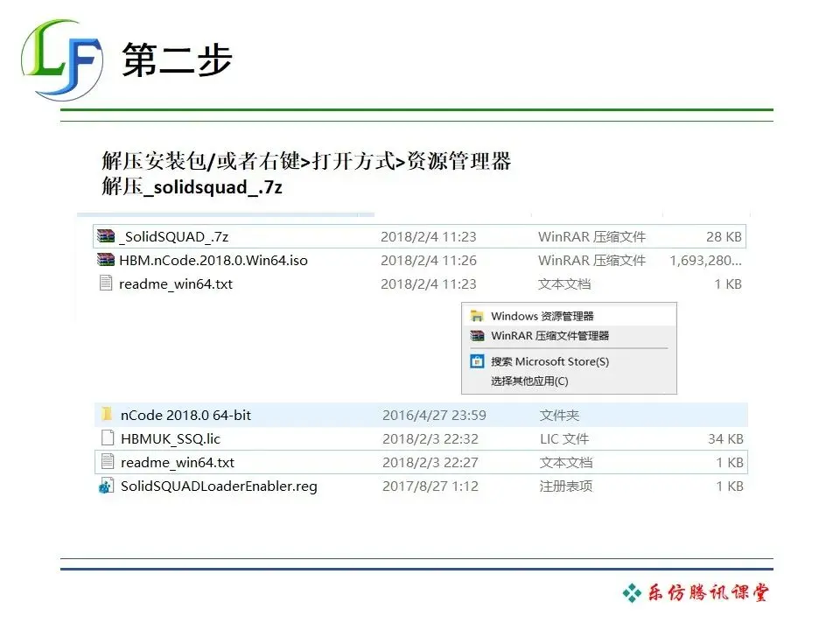Select the SolidSQUADLoaderEnabler.reg file name
This screenshot has width=840, height=630.
(219, 486)
